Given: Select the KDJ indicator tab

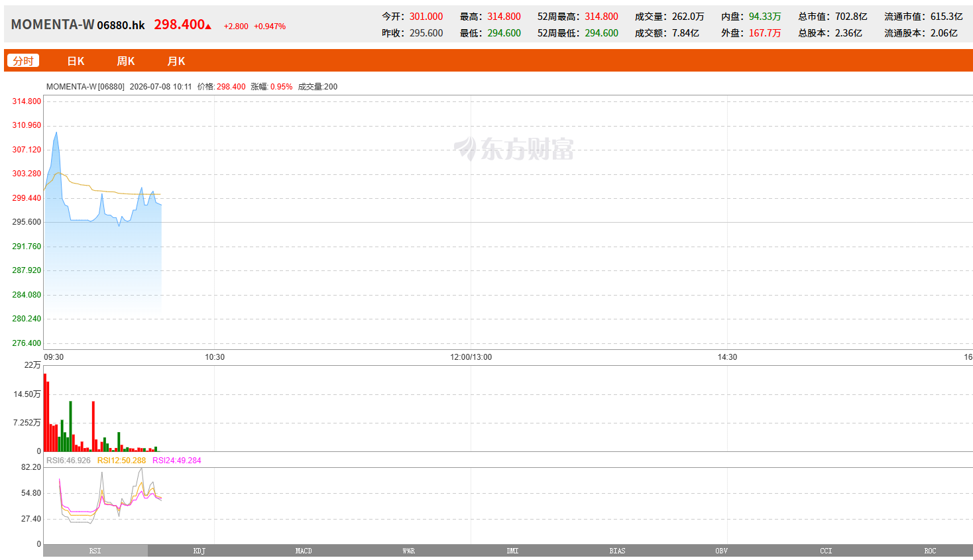Looking at the screenshot, I should click(200, 551).
